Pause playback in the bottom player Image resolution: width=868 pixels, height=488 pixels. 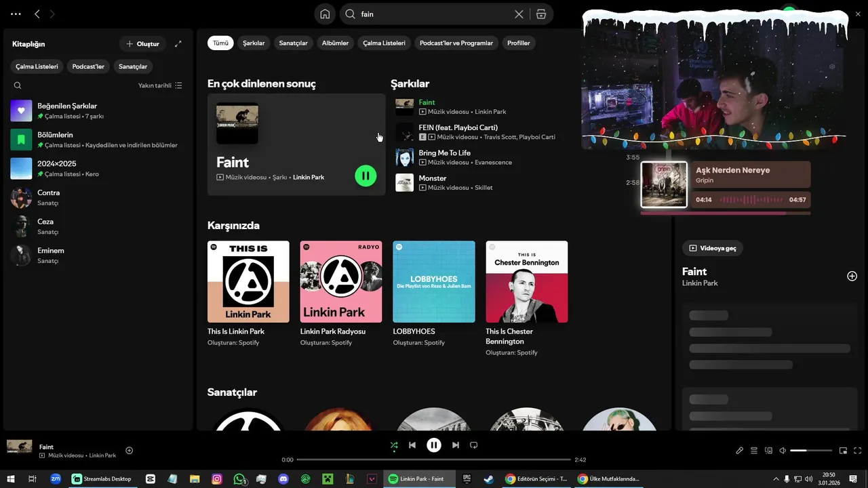coord(434,445)
